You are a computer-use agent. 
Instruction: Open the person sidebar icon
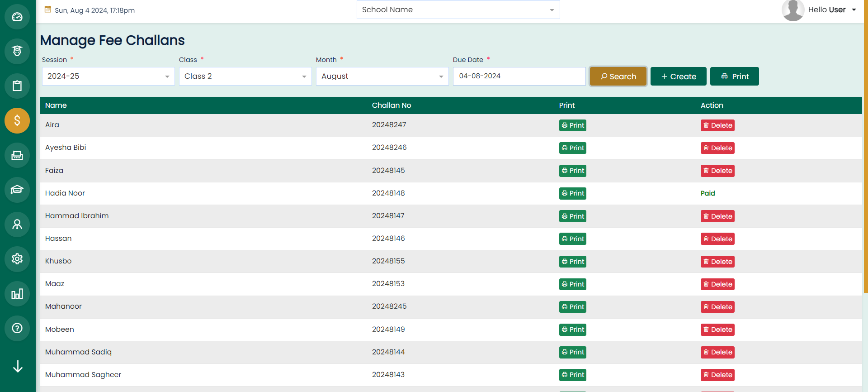17,225
